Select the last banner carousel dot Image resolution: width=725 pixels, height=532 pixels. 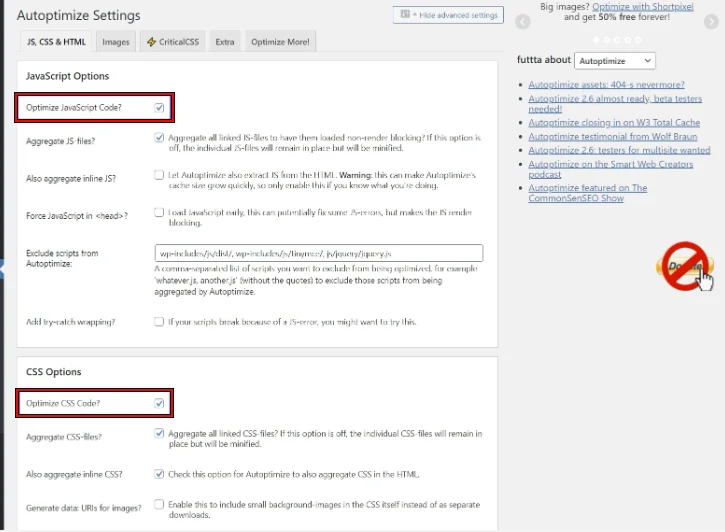tap(638, 40)
